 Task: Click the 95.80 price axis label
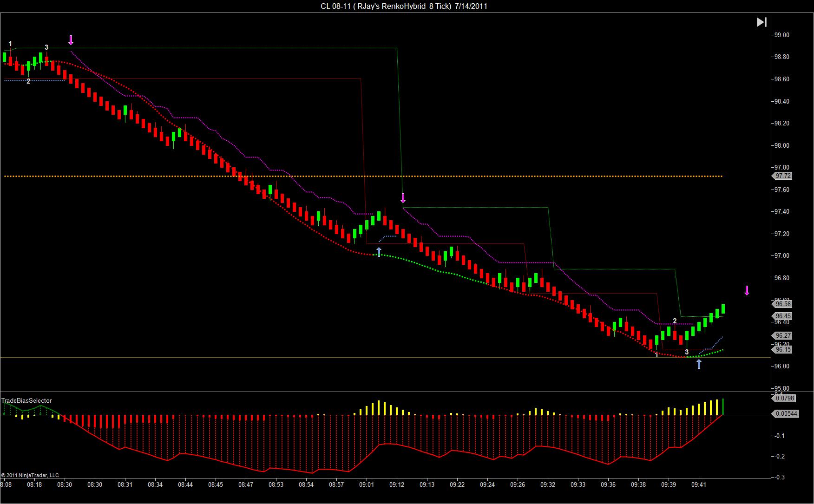[x=781, y=389]
